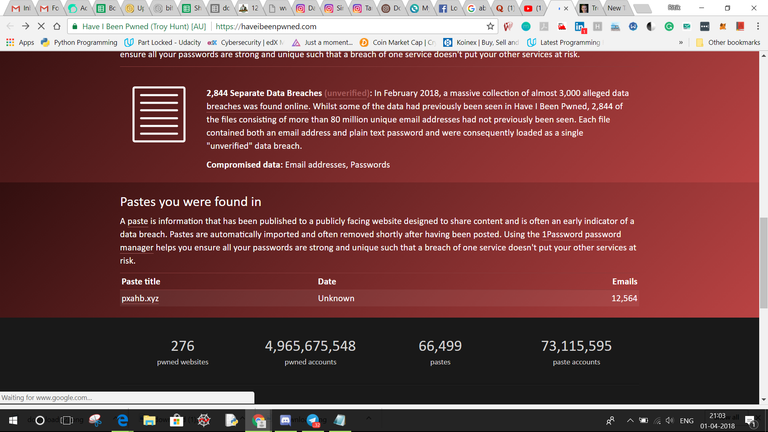
Task: View the secure site padlock info
Action: coord(74,26)
